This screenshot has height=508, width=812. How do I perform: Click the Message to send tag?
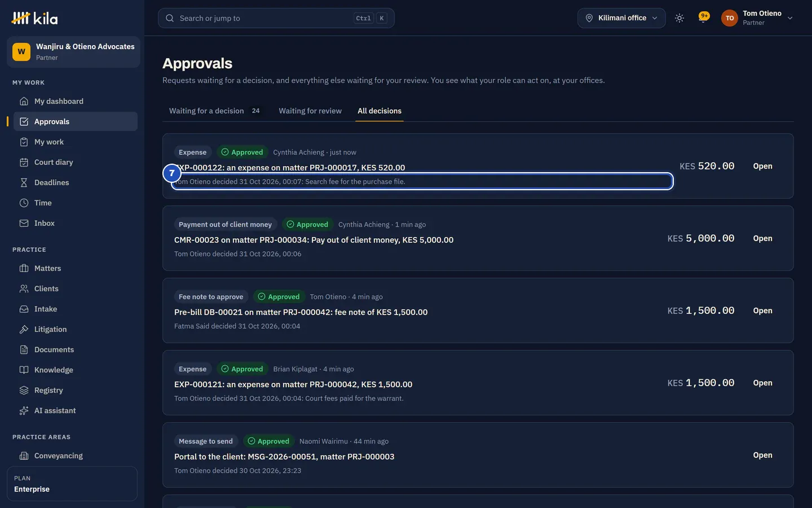point(206,441)
